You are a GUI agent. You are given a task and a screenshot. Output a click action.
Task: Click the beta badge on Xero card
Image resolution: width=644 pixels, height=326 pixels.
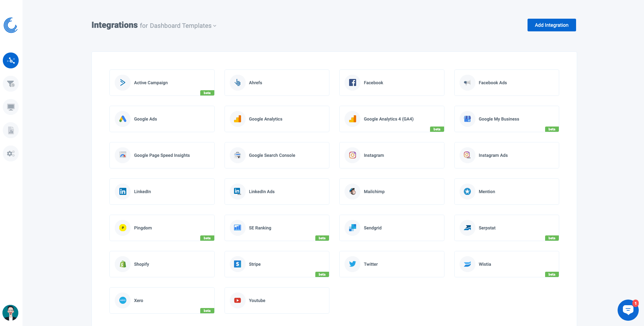(x=207, y=311)
